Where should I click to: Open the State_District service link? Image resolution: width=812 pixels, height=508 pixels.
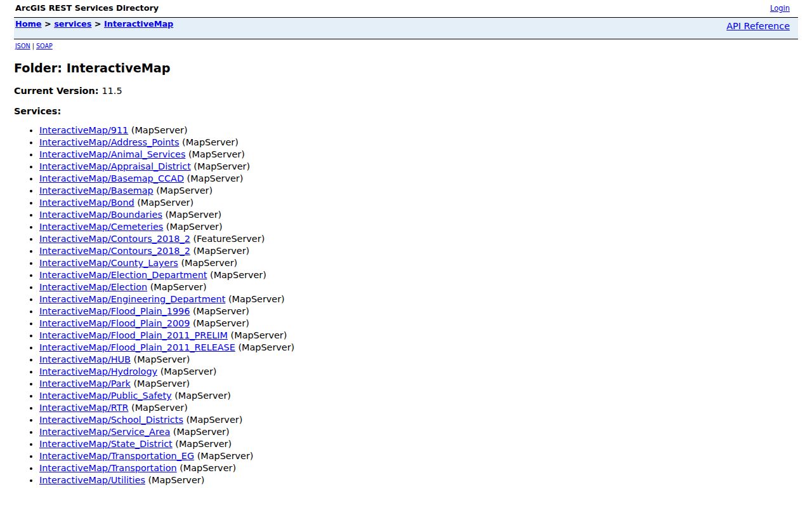[106, 444]
